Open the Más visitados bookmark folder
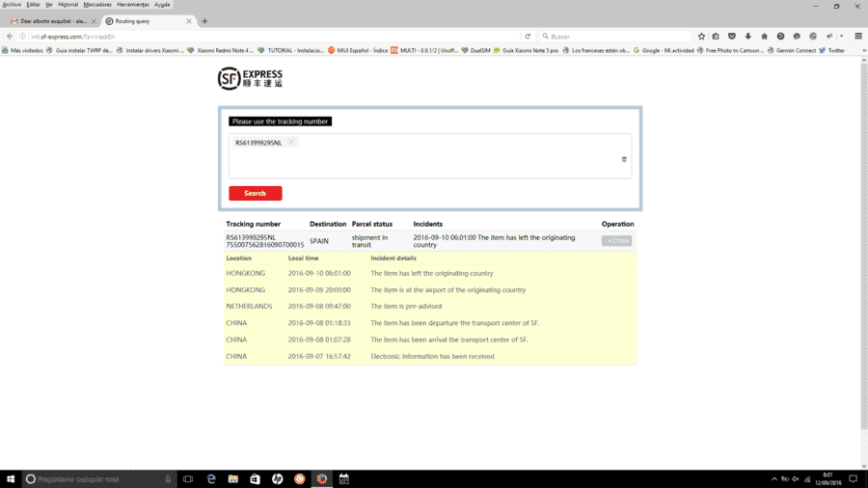868x488 pixels. (22, 50)
